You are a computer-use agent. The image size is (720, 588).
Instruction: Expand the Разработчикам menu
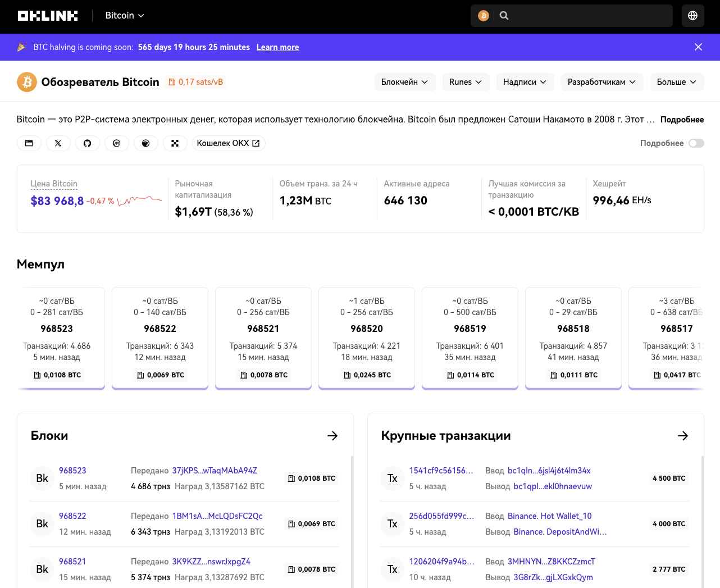pyautogui.click(x=601, y=82)
